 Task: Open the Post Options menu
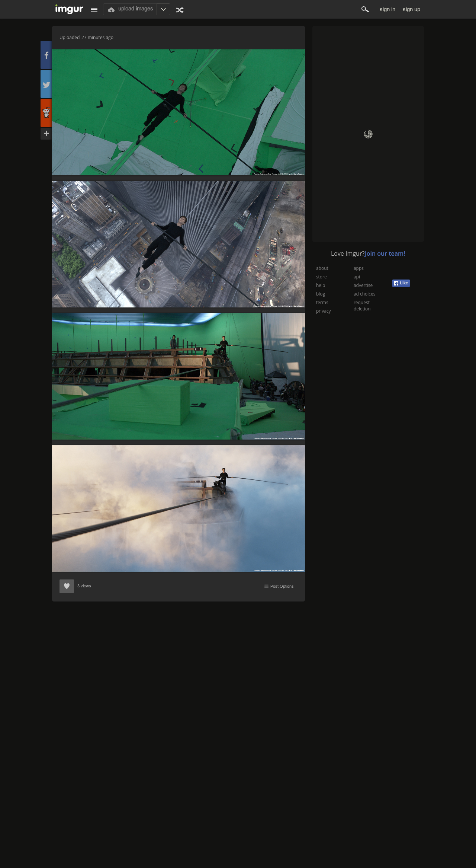point(279,586)
